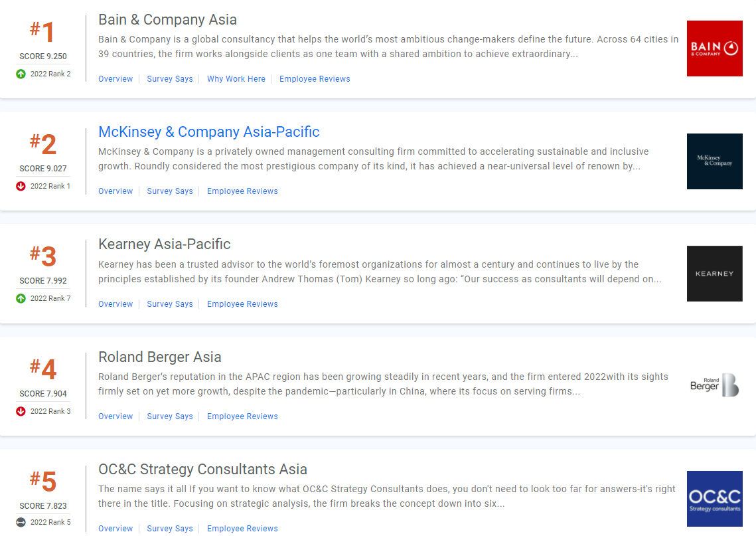Open Bain's Employee Reviews link
The height and width of the screenshot is (536, 756).
(315, 78)
